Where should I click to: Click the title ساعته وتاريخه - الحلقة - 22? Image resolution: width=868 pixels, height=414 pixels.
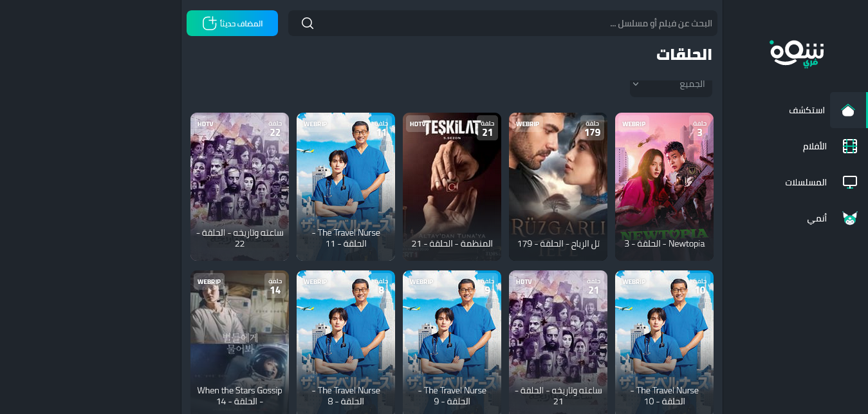click(240, 238)
